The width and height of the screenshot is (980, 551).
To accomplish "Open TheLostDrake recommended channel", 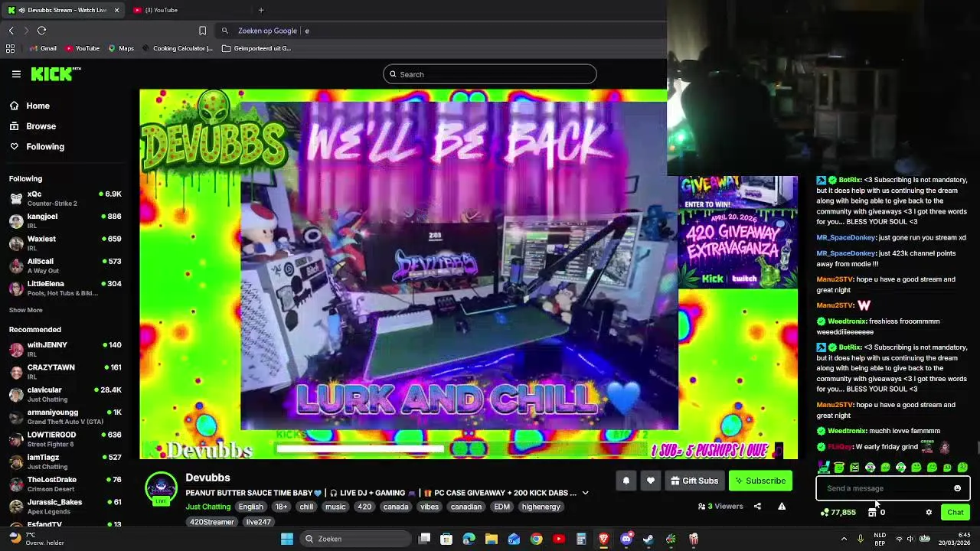I will [x=66, y=484].
